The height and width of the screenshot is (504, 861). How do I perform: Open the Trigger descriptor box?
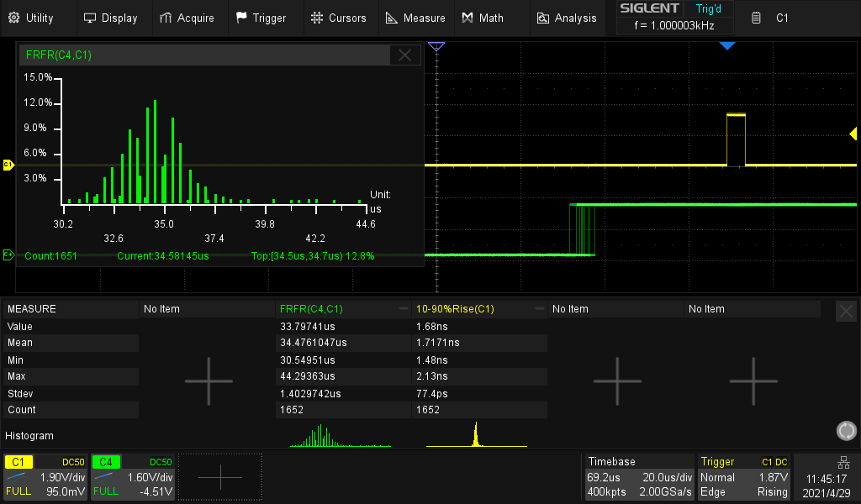744,476
